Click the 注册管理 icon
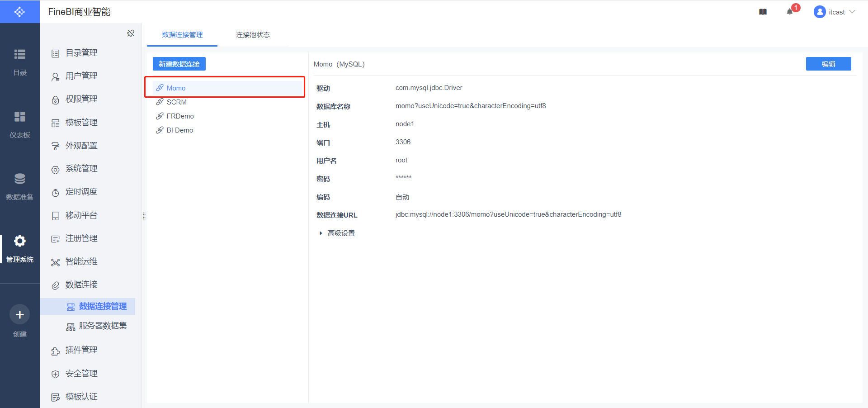The height and width of the screenshot is (408, 868). (x=56, y=239)
